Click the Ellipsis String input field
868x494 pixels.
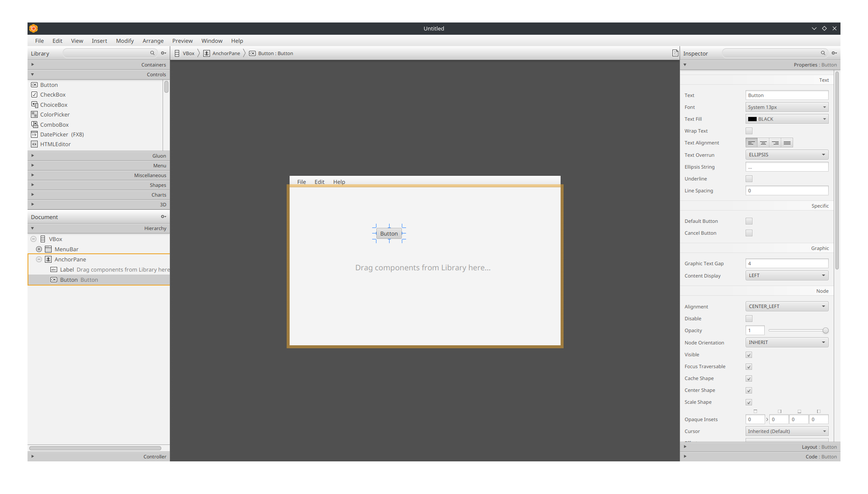pos(786,167)
